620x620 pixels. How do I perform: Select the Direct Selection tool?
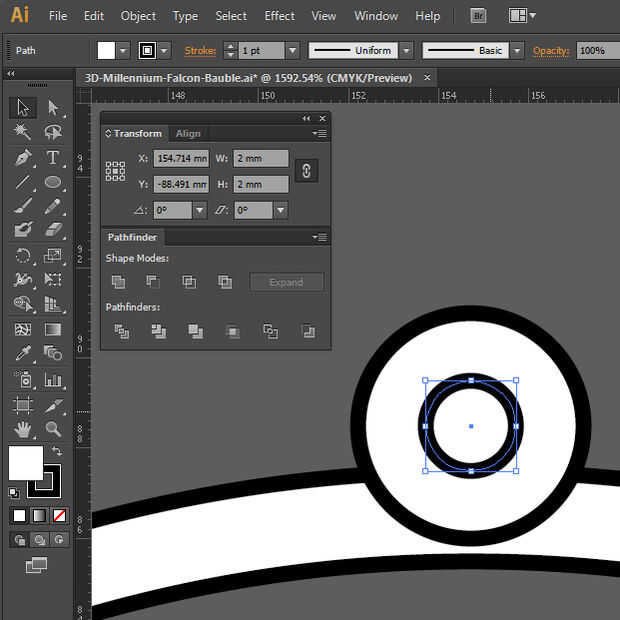(53, 108)
